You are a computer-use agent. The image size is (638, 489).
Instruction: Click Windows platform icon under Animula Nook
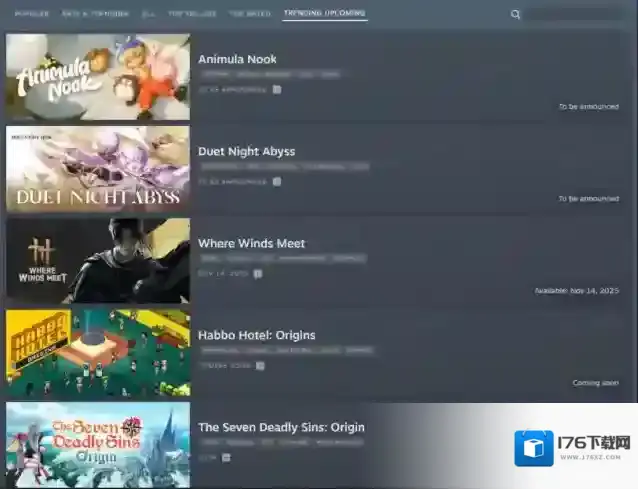(277, 89)
